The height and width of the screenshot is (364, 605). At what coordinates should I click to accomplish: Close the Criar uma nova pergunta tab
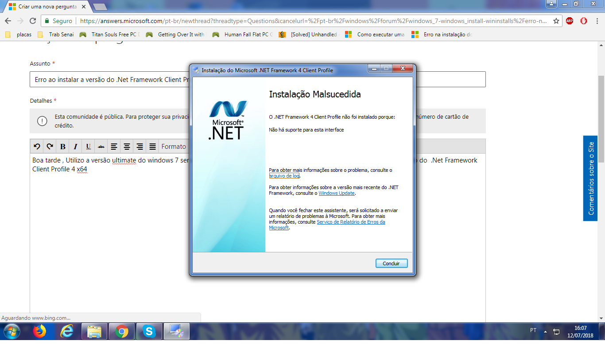click(83, 7)
